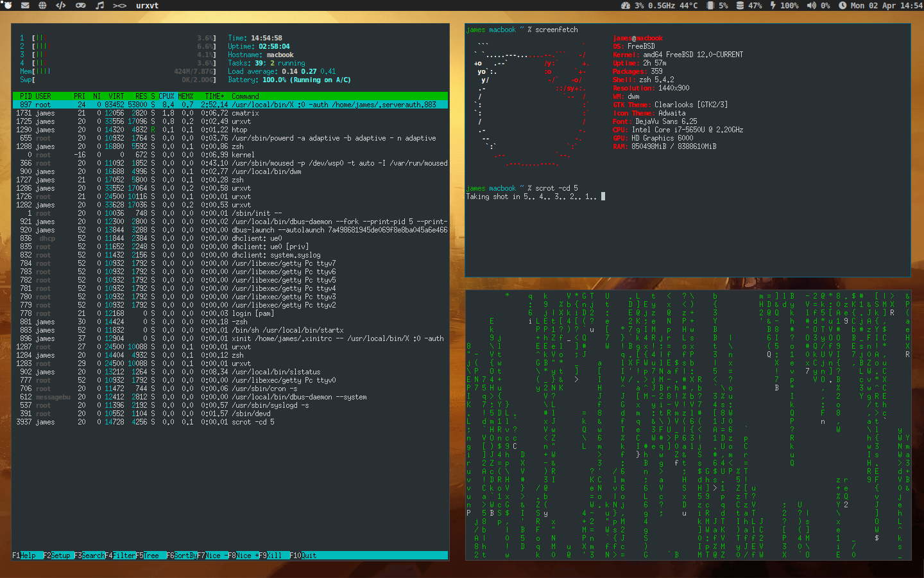Sort processes by MEM% column header
The height and width of the screenshot is (578, 924).
[185, 96]
